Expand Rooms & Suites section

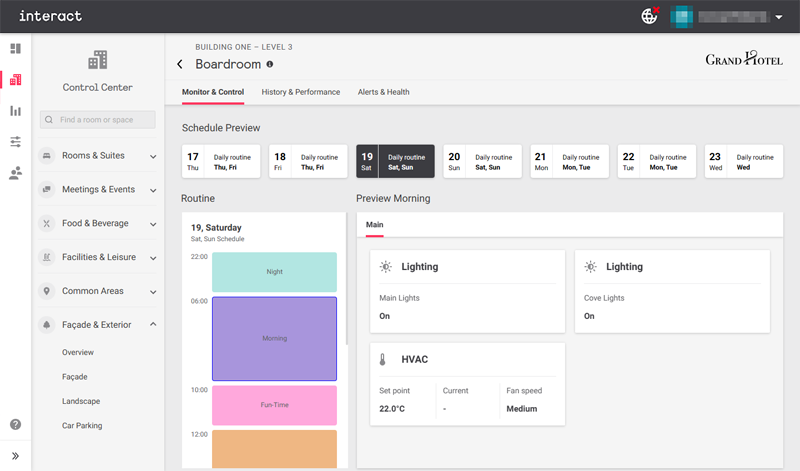153,156
